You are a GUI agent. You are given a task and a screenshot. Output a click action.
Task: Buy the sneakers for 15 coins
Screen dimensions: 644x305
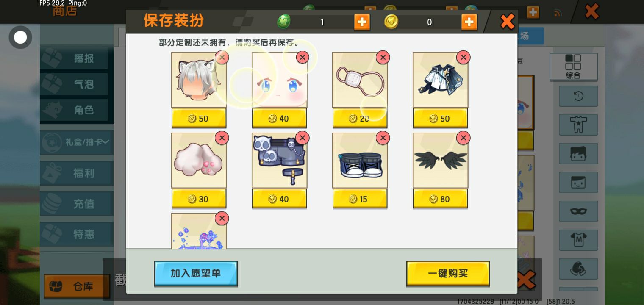coord(360,199)
